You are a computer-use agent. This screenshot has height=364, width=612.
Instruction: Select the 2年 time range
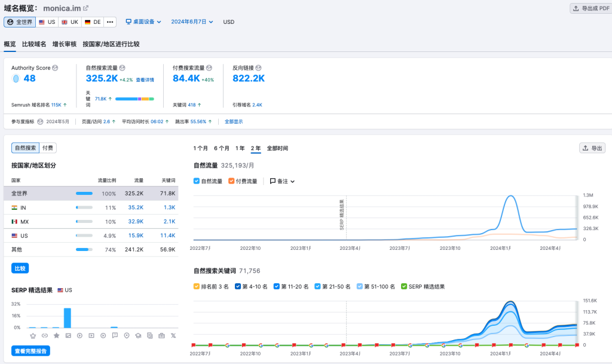[256, 148]
